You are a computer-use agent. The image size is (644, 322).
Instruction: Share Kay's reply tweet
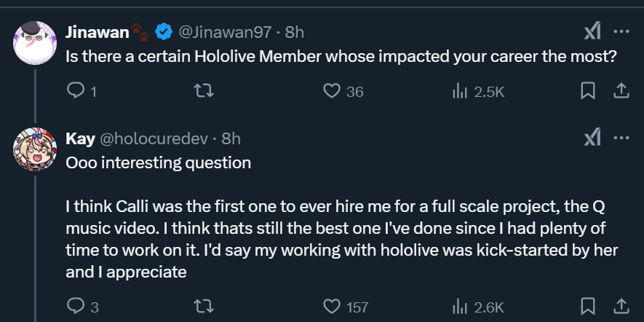click(x=621, y=307)
